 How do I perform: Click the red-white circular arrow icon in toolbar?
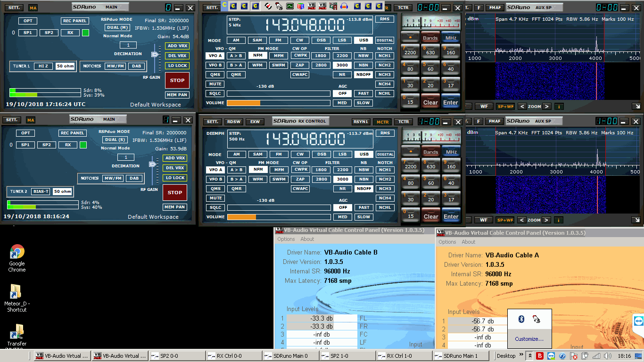(x=268, y=6)
